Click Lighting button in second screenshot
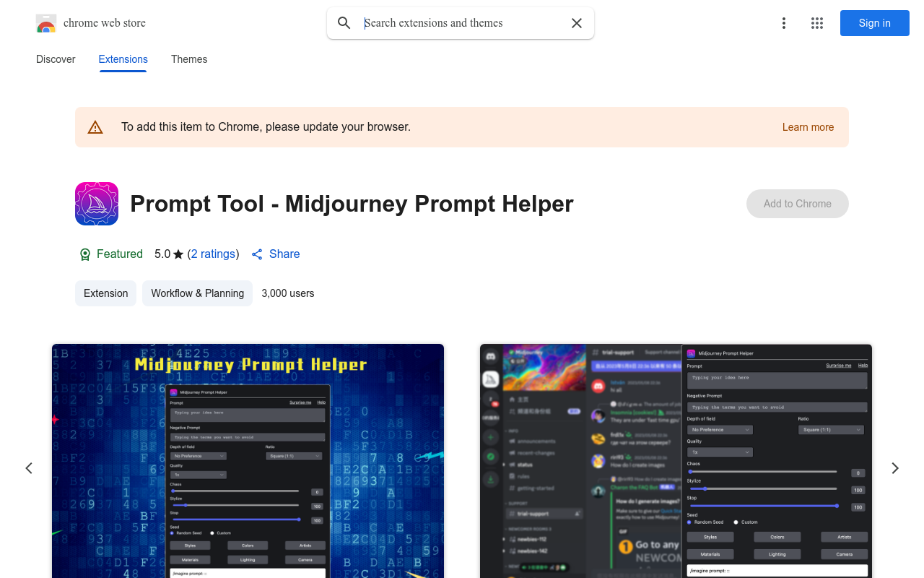Screen dimensions: 924x578 [x=777, y=554]
